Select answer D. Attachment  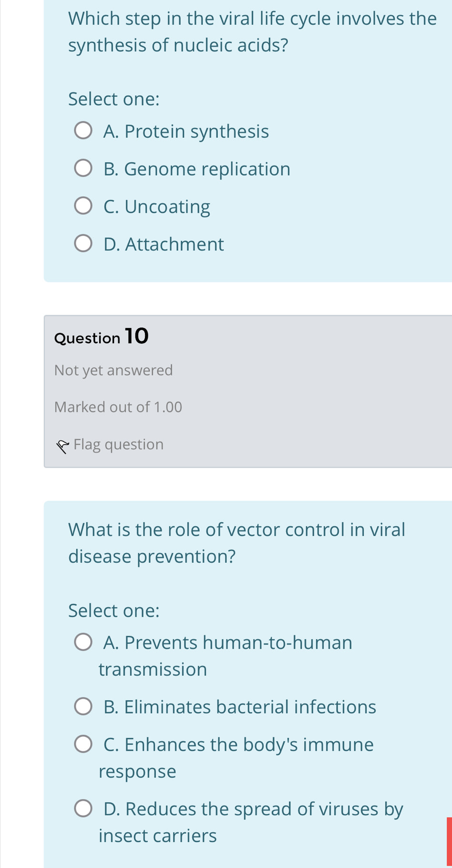(83, 242)
